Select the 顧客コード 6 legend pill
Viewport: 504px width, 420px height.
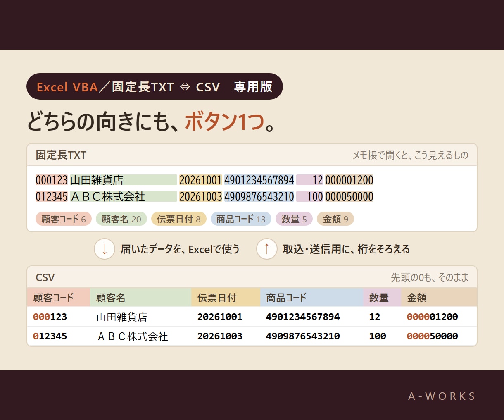[x=63, y=219]
